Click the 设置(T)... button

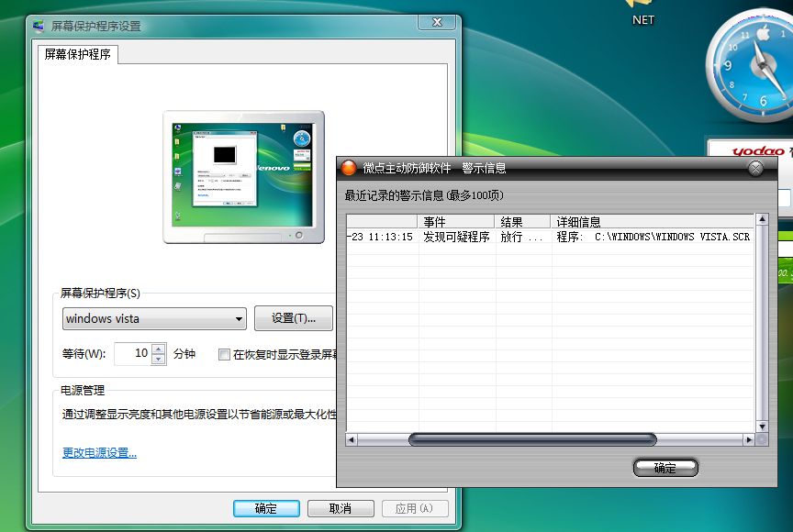[x=294, y=318]
